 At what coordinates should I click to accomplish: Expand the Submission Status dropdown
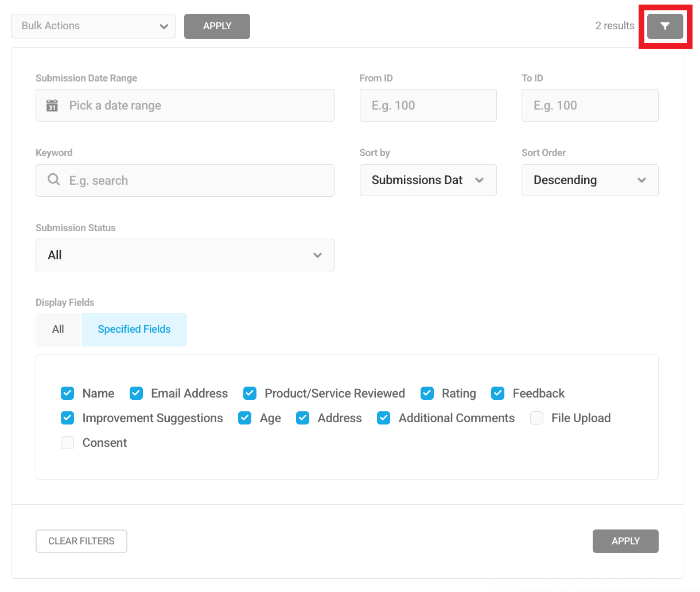(185, 255)
